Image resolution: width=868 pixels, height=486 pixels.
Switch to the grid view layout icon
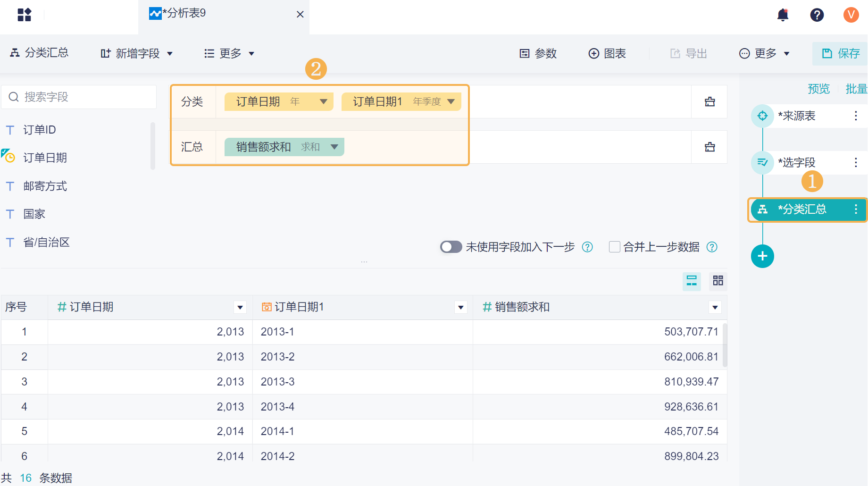pos(718,281)
